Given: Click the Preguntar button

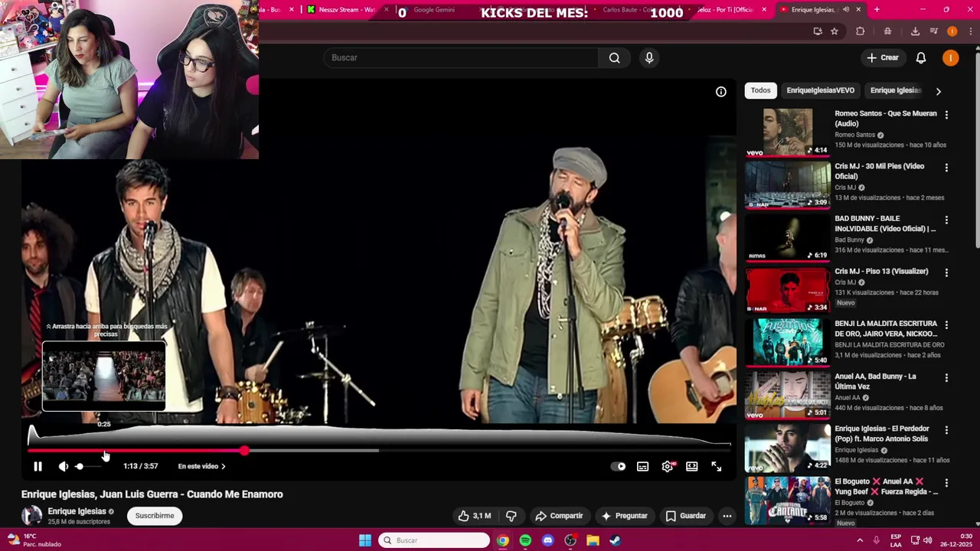Looking at the screenshot, I should click(x=624, y=516).
